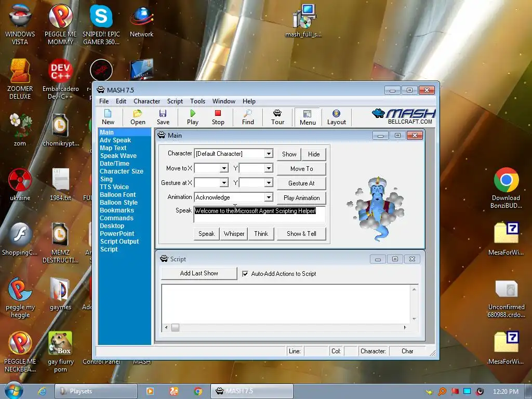The height and width of the screenshot is (399, 532).
Task: Expand the Move to Y dropdown
Action: [269, 168]
